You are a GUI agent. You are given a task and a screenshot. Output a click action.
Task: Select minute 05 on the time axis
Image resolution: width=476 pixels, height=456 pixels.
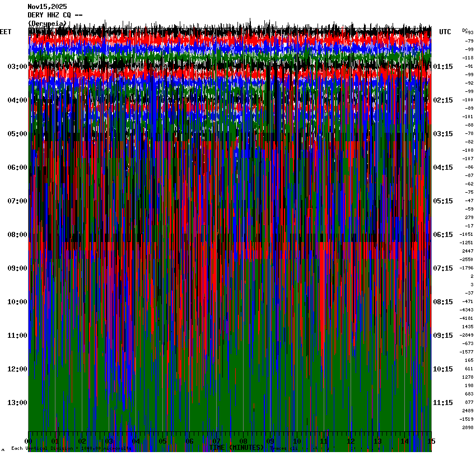point(163,441)
